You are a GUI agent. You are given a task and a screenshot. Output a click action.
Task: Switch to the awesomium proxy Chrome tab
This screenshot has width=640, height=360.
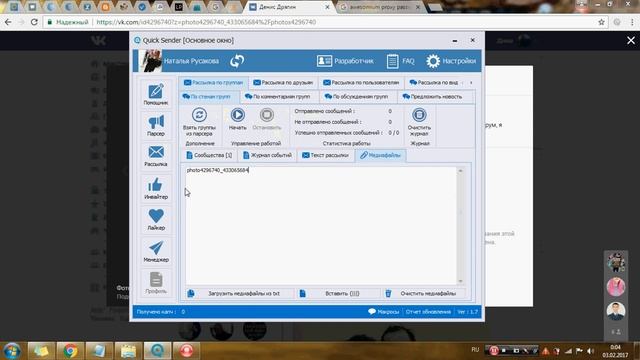(380, 7)
